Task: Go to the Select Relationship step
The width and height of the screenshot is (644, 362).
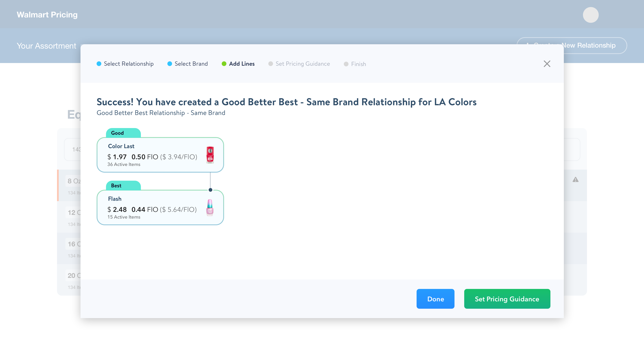Action: pos(125,64)
